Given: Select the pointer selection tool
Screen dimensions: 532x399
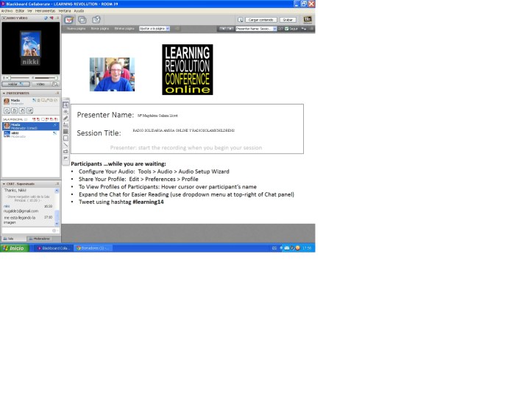Looking at the screenshot, I should pyautogui.click(x=65, y=105).
